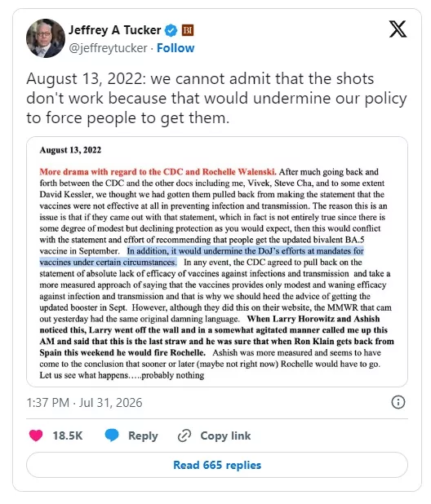Click the red CDC and Rochelle Walenski heading

click(x=158, y=171)
